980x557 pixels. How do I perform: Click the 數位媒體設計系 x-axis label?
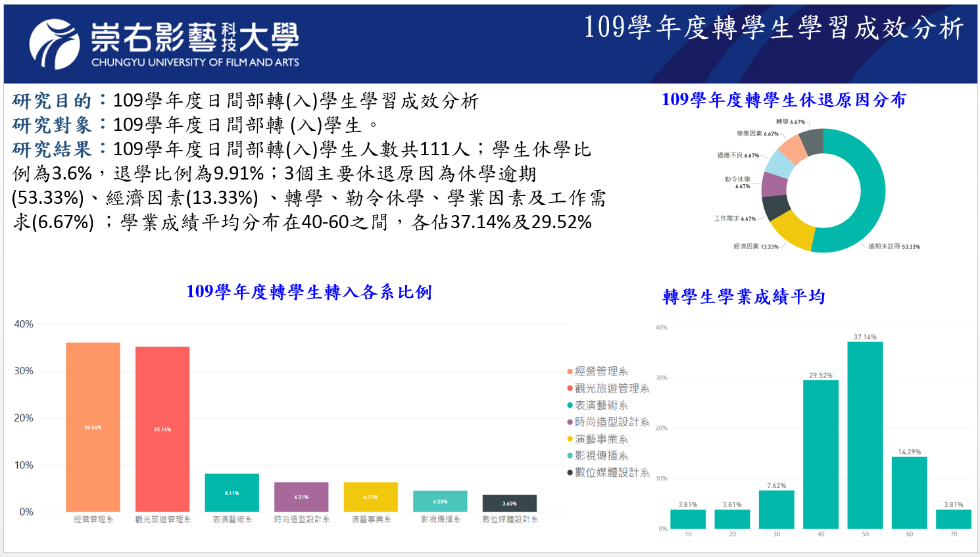pyautogui.click(x=510, y=520)
